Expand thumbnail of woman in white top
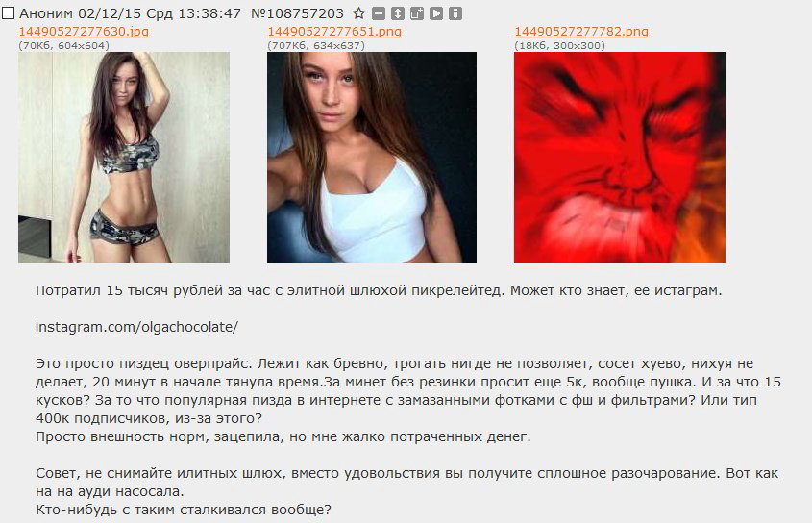The image size is (812, 523). coord(372,158)
